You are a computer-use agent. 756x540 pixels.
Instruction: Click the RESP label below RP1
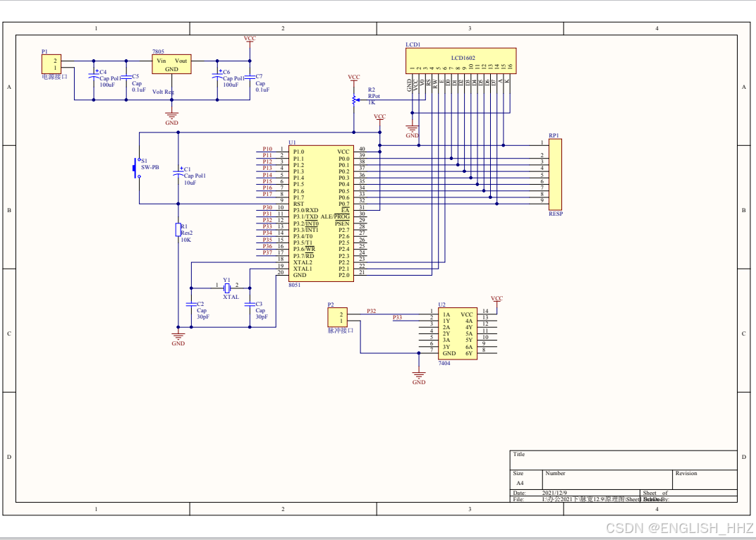pos(556,214)
